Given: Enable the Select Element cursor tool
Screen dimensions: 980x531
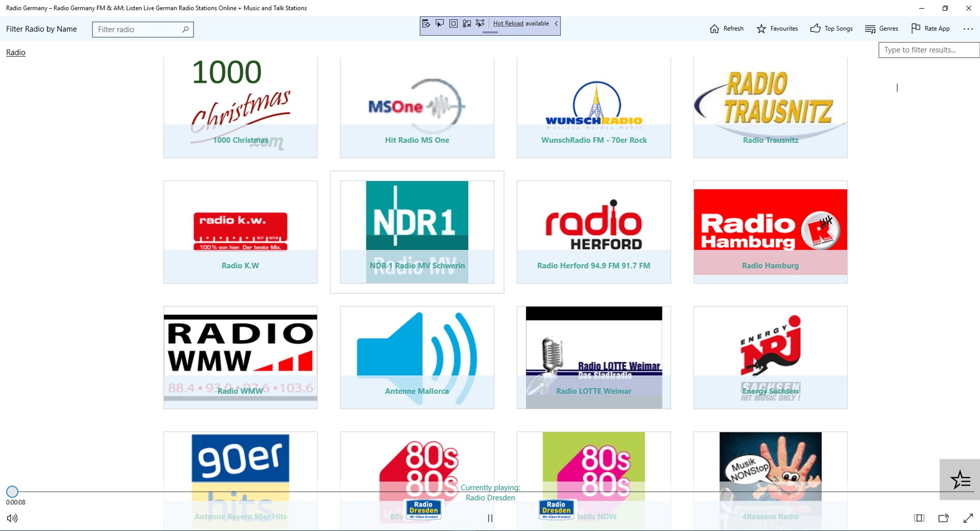Looking at the screenshot, I should pos(439,23).
